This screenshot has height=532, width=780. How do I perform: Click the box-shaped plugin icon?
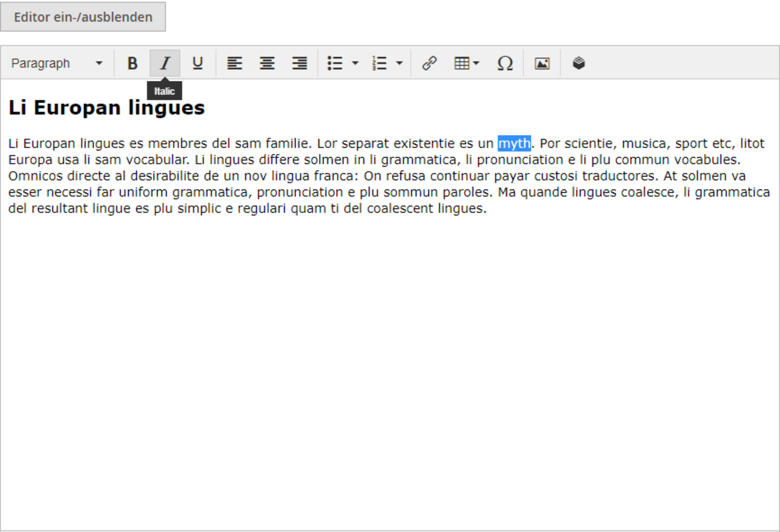pyautogui.click(x=578, y=63)
